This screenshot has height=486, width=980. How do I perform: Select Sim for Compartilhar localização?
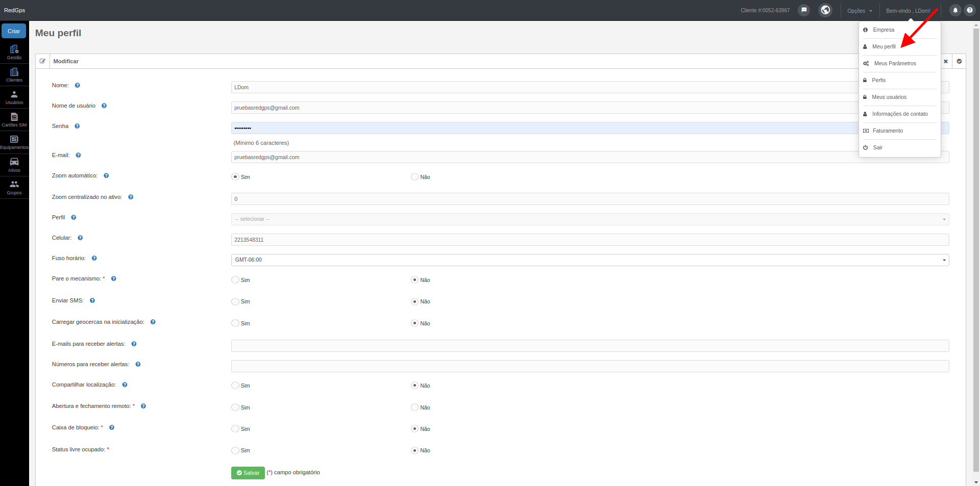pos(235,386)
